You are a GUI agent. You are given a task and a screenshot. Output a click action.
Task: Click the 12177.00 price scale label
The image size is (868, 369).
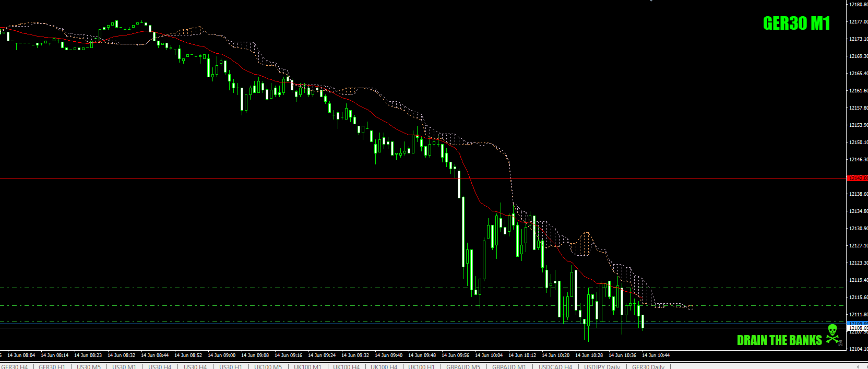pyautogui.click(x=859, y=21)
